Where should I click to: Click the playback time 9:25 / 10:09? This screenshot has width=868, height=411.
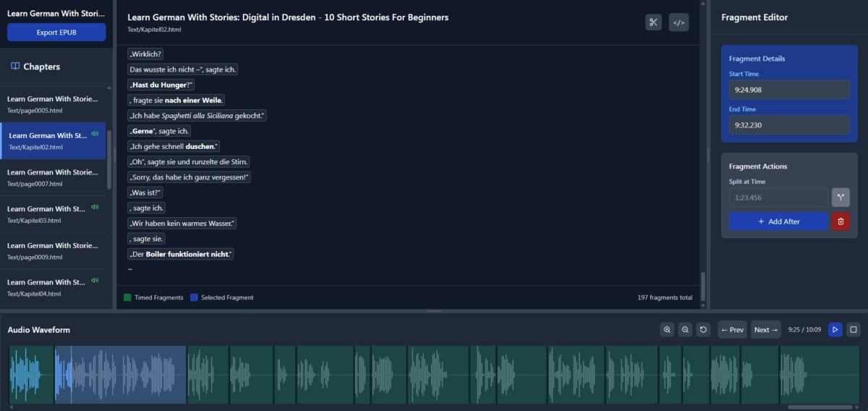click(x=804, y=330)
